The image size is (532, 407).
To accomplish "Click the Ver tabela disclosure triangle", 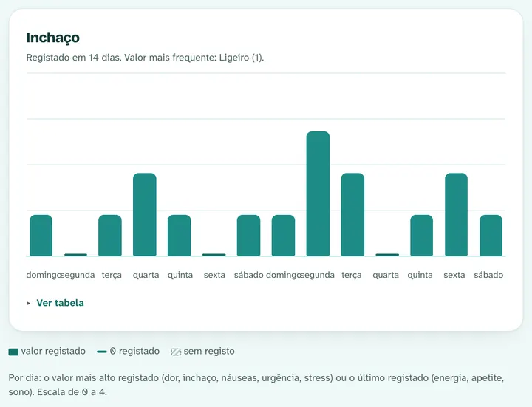I will (x=29, y=303).
